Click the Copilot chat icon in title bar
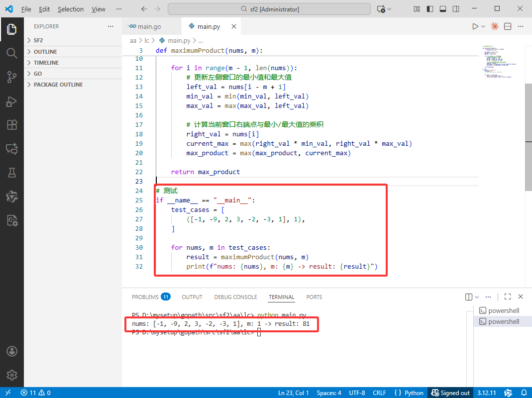This screenshot has width=532, height=398. point(381,9)
